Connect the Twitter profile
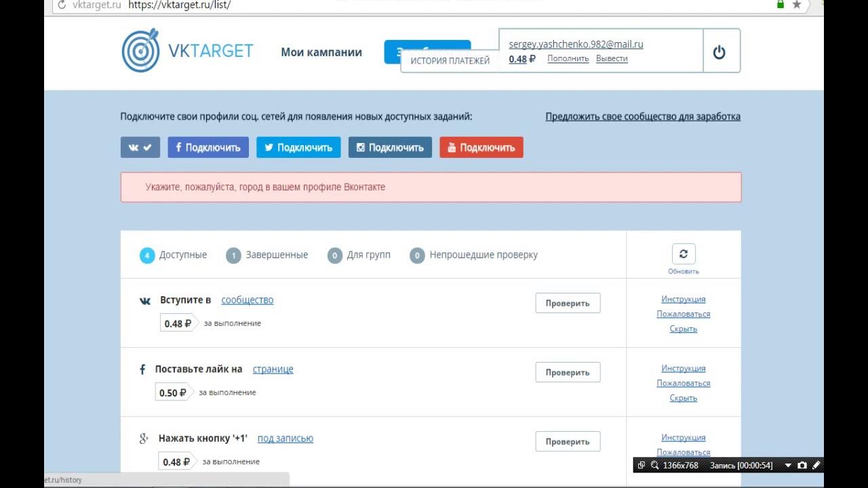 point(298,147)
